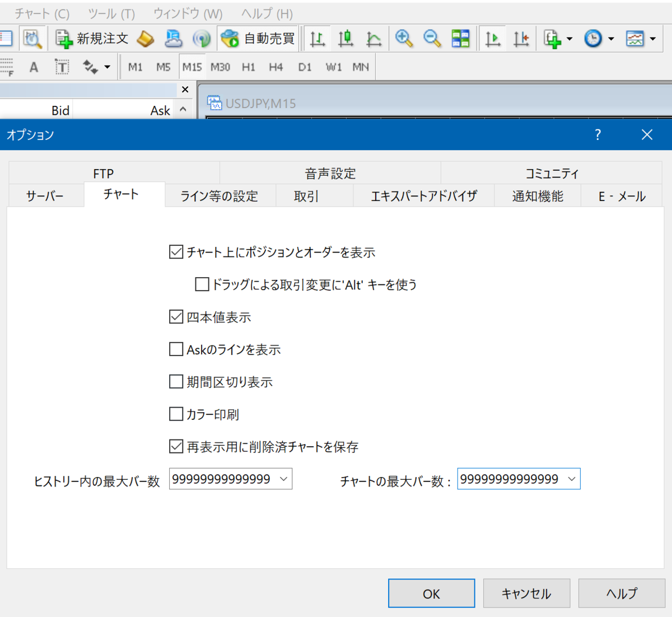Open the chart template icon
This screenshot has height=617, width=672.
click(635, 39)
